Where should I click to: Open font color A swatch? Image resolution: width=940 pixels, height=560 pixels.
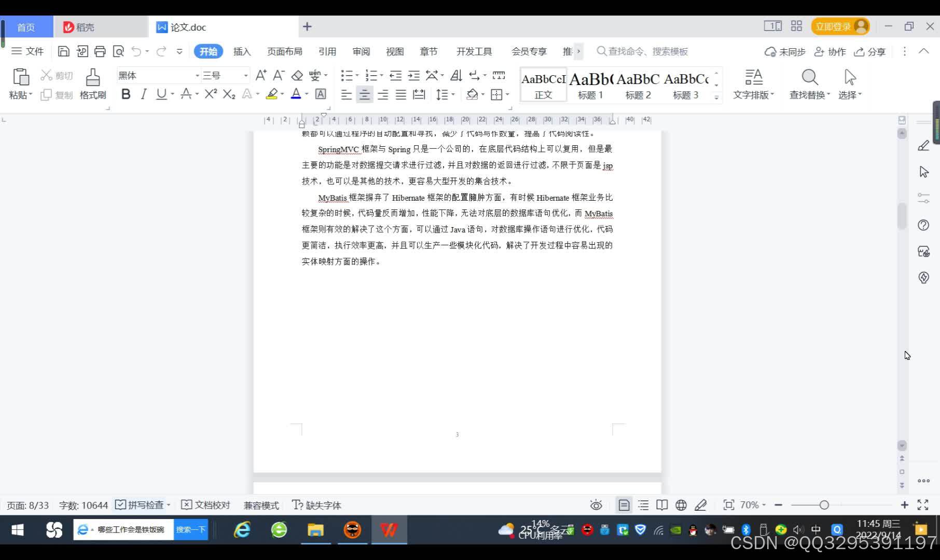(x=296, y=94)
